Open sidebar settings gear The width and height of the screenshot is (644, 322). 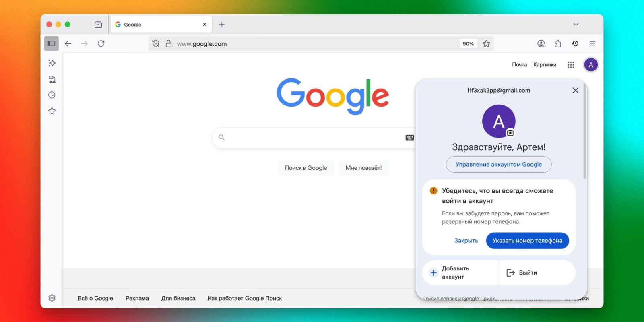(52, 298)
